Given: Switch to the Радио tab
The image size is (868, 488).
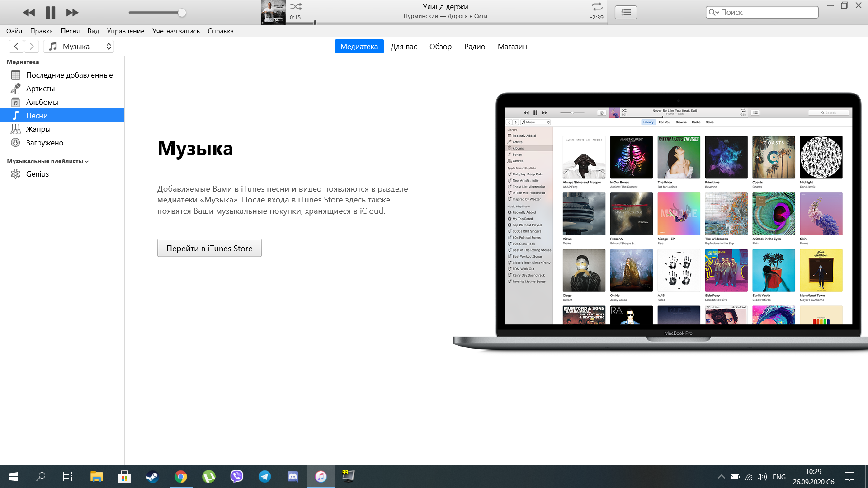Looking at the screenshot, I should click(475, 47).
